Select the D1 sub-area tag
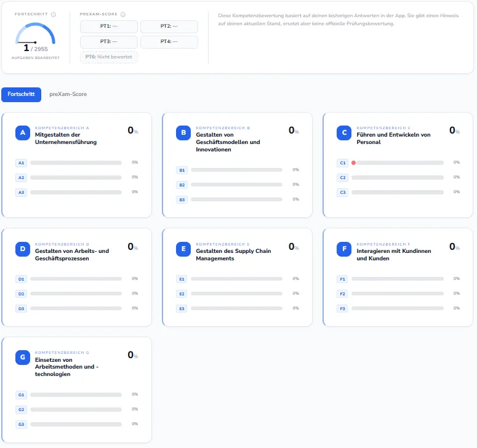The image size is (477, 448). 21,279
